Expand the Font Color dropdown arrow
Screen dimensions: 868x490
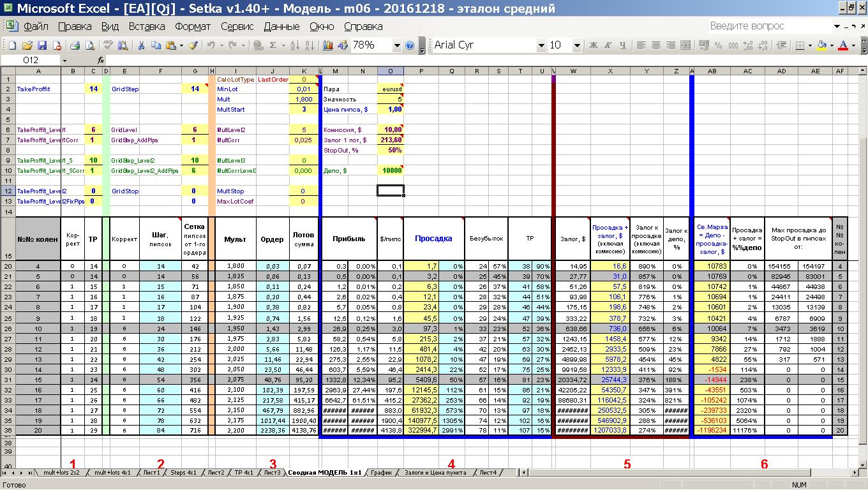pyautogui.click(x=854, y=45)
